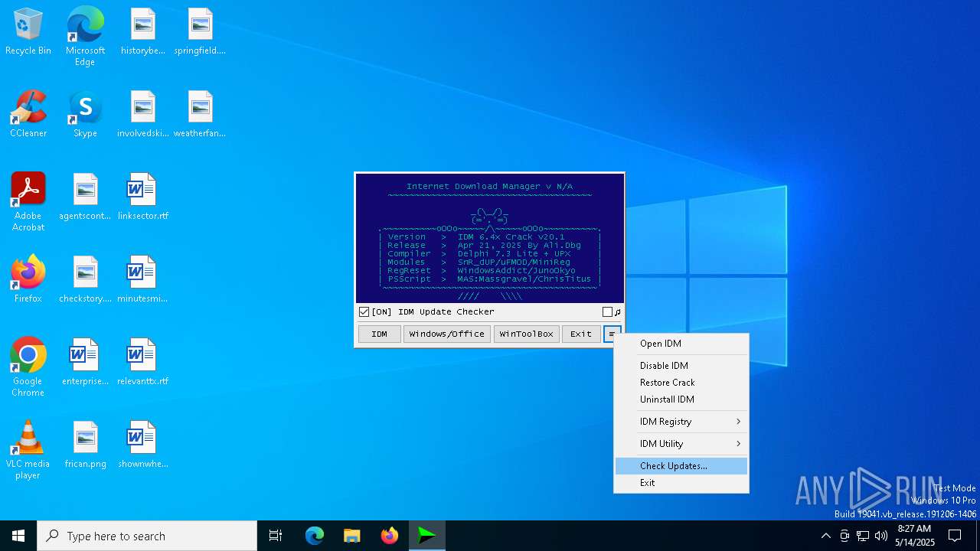Select Uninstall IDM menu entry
The image size is (980, 551).
pyautogui.click(x=681, y=399)
